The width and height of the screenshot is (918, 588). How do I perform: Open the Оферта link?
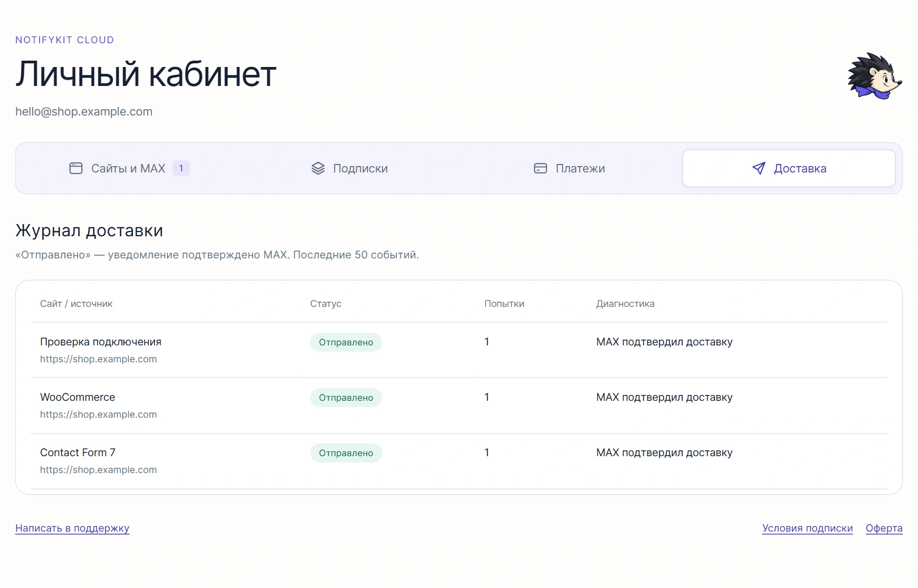tap(884, 528)
